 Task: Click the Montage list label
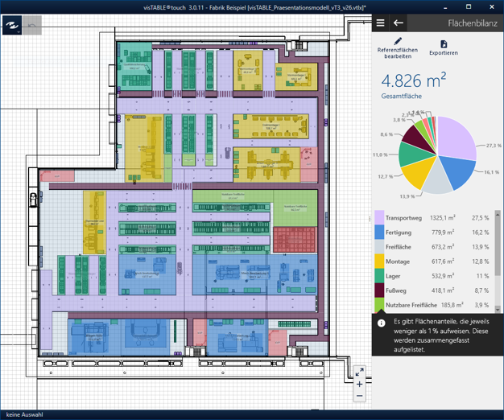coord(398,261)
